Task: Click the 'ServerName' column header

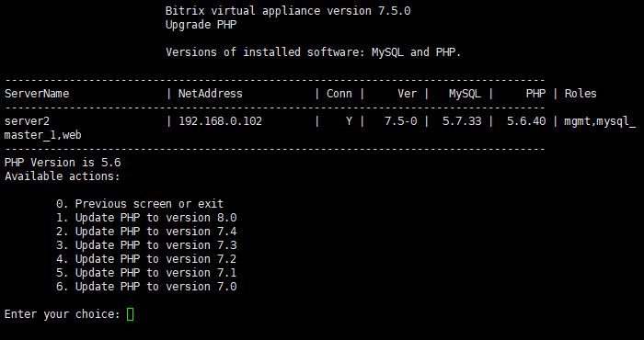Action: pos(37,94)
